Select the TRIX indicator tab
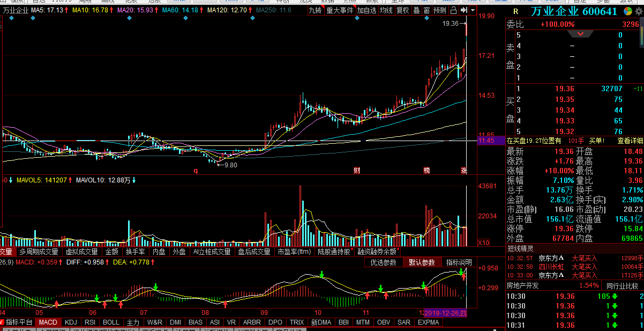644x331 pixels. coord(297,322)
